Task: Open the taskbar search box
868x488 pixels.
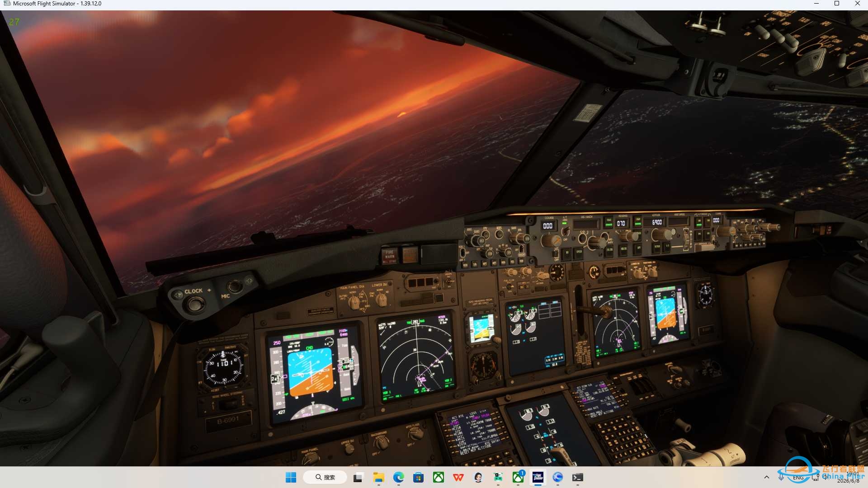Action: (x=325, y=477)
